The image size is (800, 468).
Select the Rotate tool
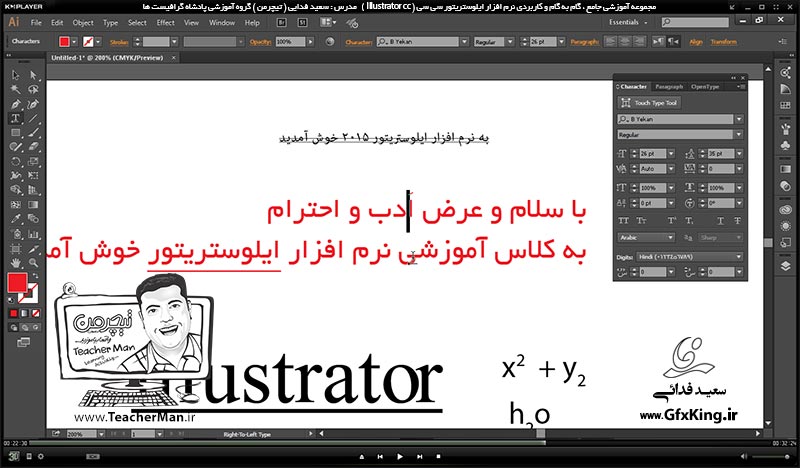[15, 161]
